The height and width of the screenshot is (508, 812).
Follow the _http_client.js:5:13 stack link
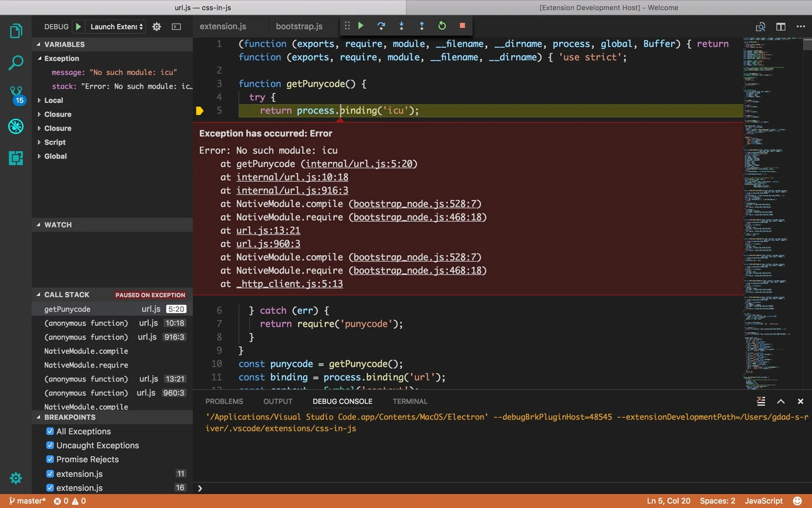coord(290,284)
